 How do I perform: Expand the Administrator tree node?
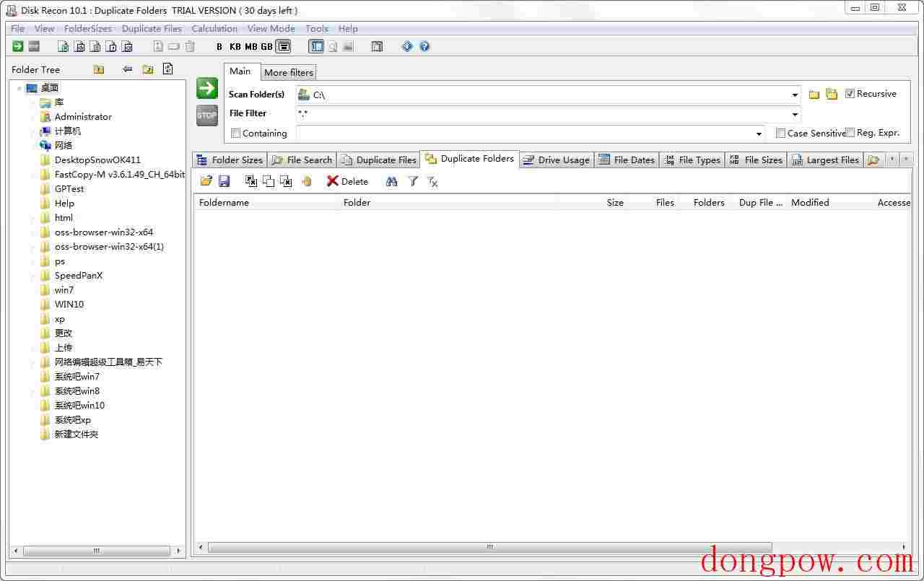pos(33,117)
